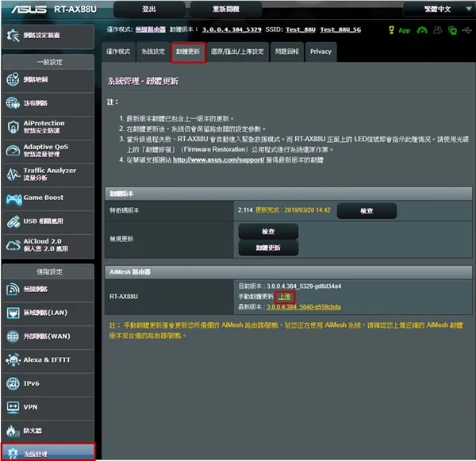This screenshot has width=476, height=461.
Task: Click 檢查 button next to signature version
Action: pyautogui.click(x=367, y=211)
